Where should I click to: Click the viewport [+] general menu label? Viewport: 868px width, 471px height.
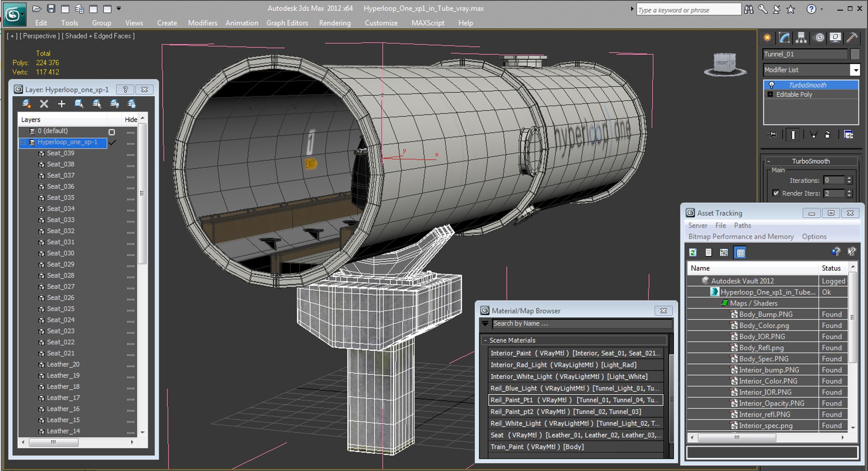point(12,36)
